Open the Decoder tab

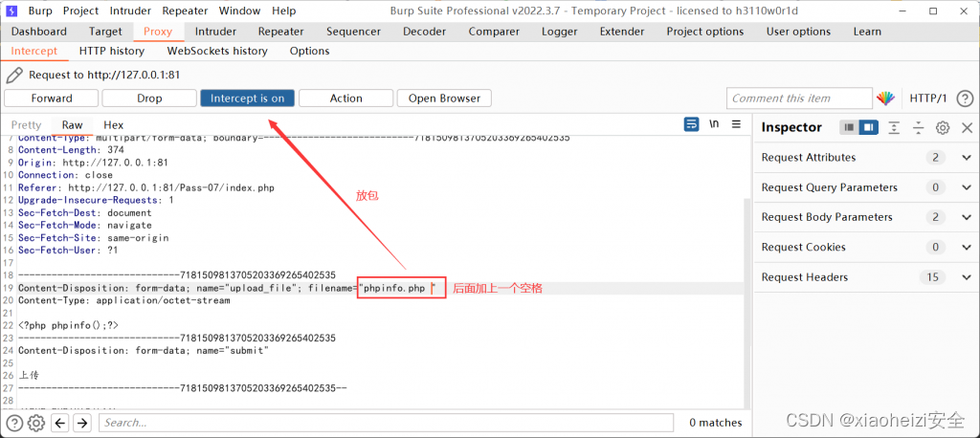(x=423, y=32)
